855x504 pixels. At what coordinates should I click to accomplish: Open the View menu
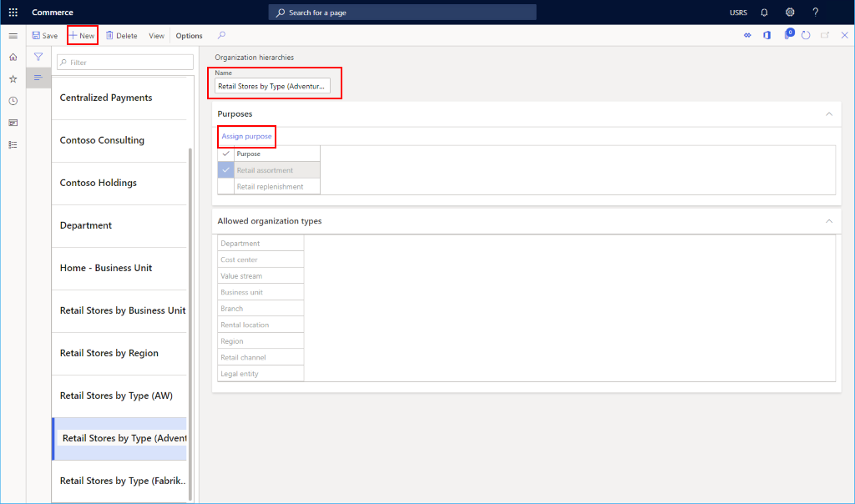(x=156, y=35)
